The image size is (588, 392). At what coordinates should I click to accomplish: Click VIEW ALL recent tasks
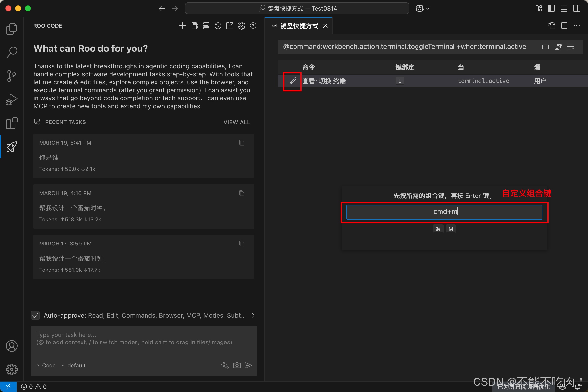236,122
